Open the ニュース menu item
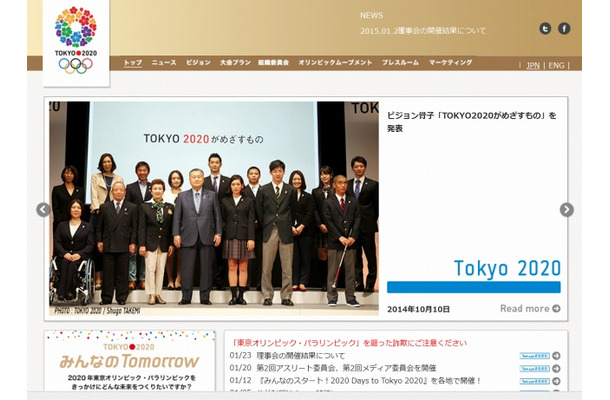The width and height of the screenshot is (610, 400). coord(164,62)
